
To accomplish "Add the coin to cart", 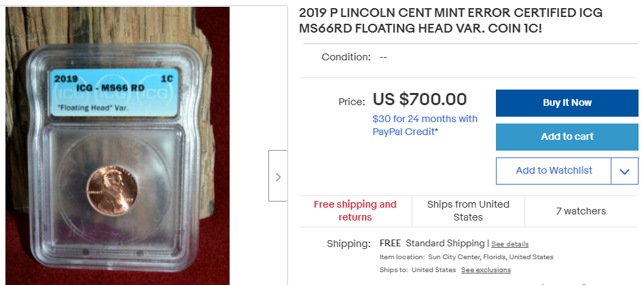I will coord(567,136).
